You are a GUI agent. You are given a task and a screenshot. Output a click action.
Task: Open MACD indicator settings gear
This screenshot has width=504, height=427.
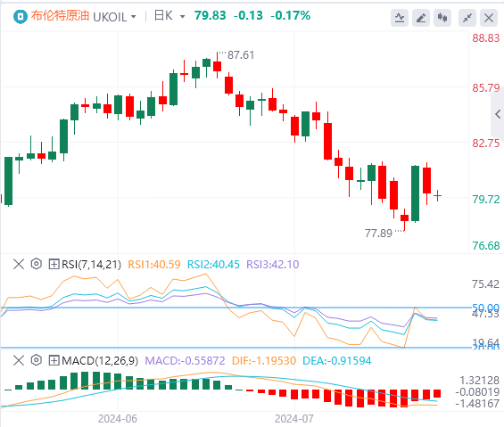click(x=37, y=360)
